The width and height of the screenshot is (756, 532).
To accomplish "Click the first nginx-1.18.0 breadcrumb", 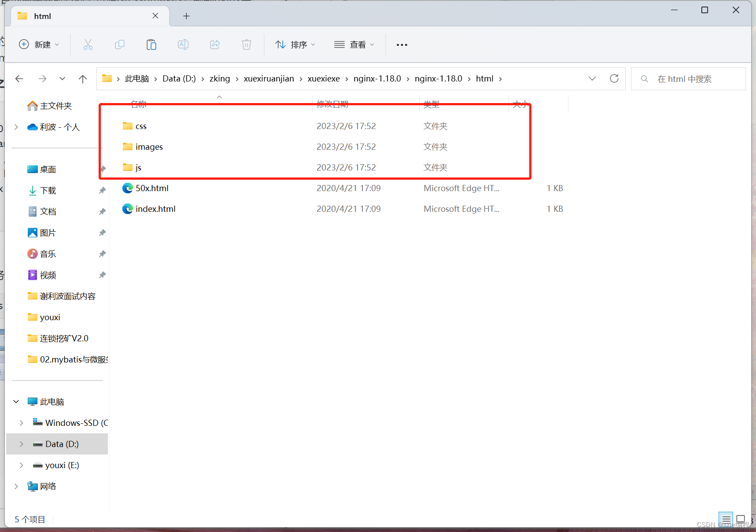I will 377,79.
